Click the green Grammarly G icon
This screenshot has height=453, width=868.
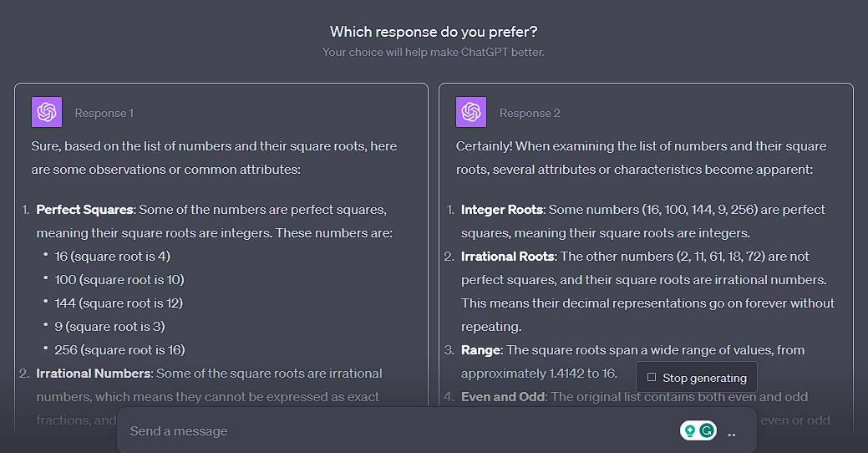click(x=707, y=430)
